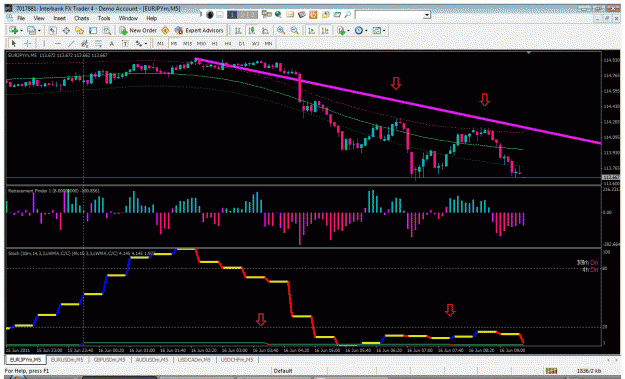Toggle chart shift
Viewport: 625px width, 379px height.
(325, 30)
